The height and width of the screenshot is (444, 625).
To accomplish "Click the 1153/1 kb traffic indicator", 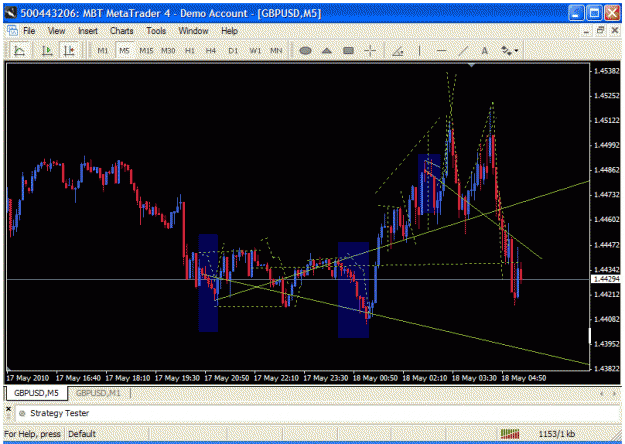I will coord(556,434).
